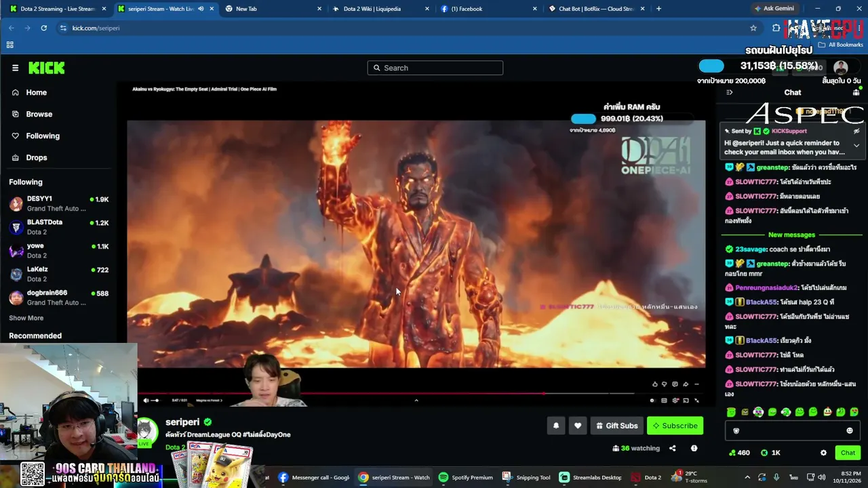Click the Gift Subs button
This screenshot has width=868, height=488.
point(616,426)
